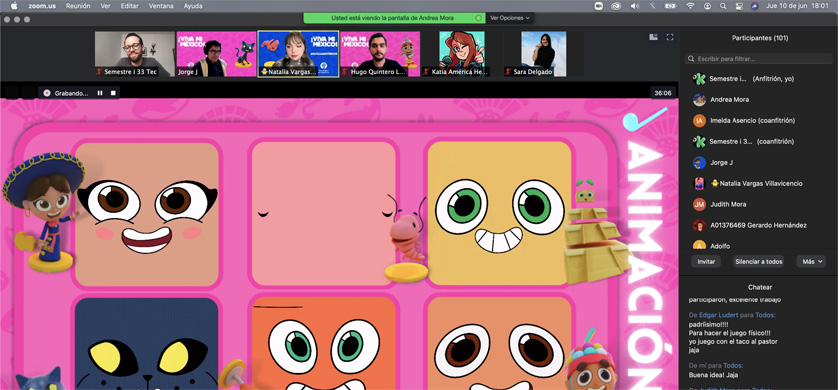
Task: Click the participant filter search field
Action: (x=758, y=59)
